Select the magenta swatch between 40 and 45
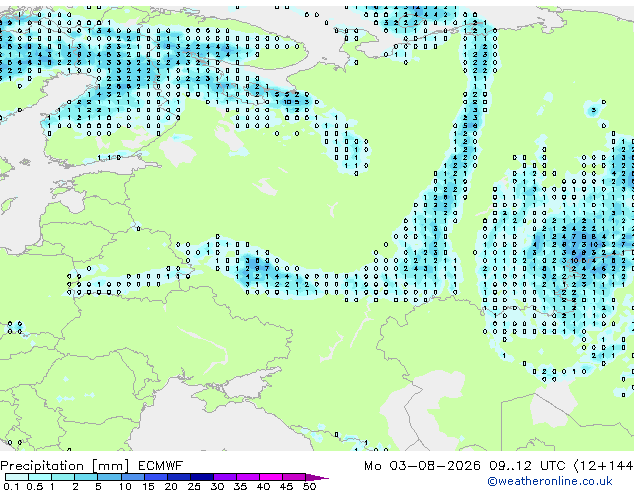The width and height of the screenshot is (634, 490). coord(271,477)
